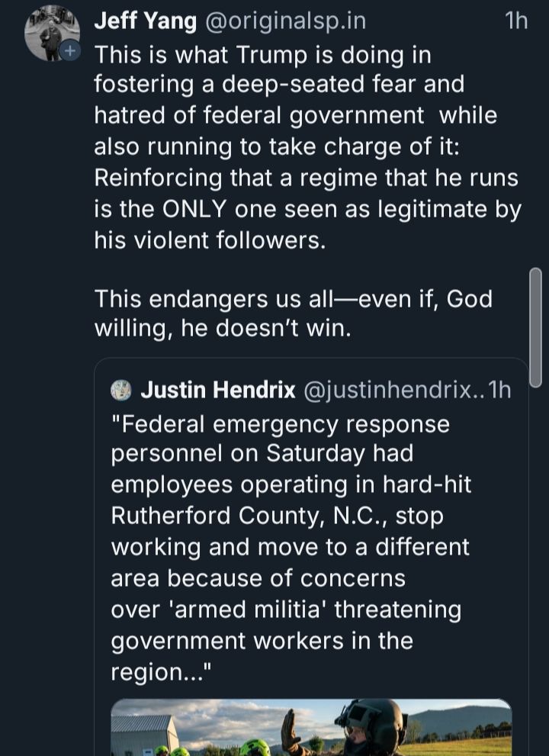The height and width of the screenshot is (756, 549).
Task: Open the emergency responder photo
Action: (311, 728)
